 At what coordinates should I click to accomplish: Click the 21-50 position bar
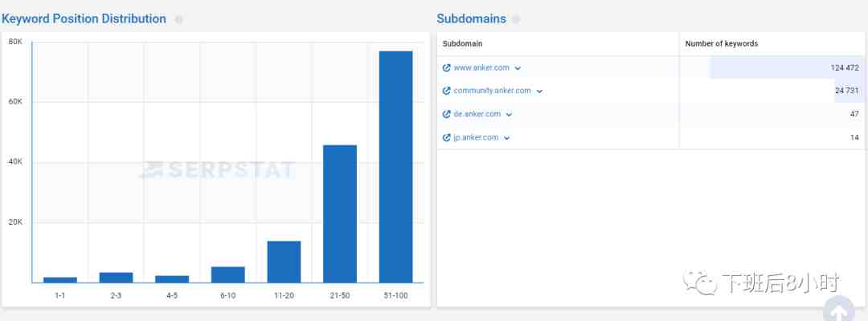(340, 213)
